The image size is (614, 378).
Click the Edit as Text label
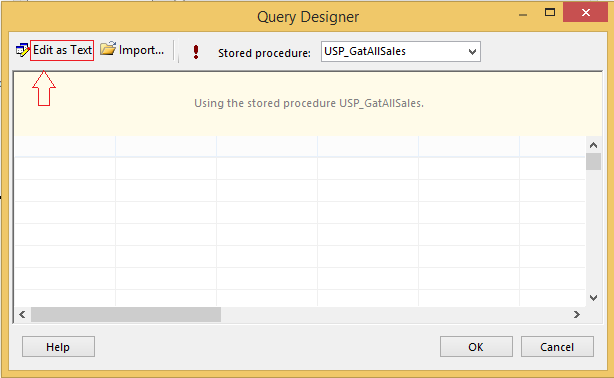(62, 50)
